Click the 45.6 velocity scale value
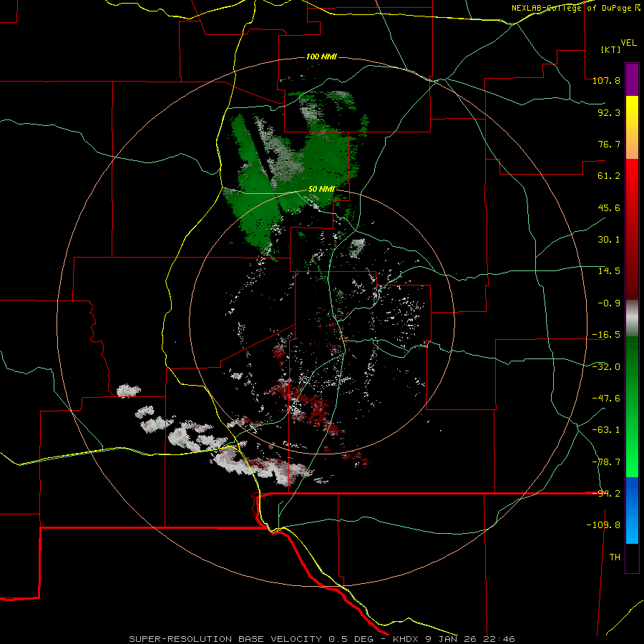The width and height of the screenshot is (644, 644). click(x=609, y=208)
